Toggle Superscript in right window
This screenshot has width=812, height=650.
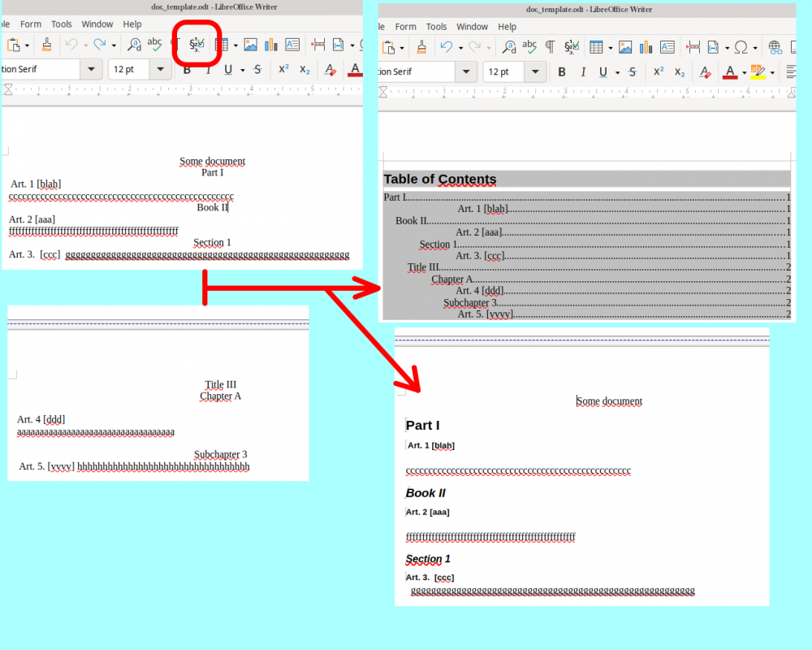pos(659,71)
